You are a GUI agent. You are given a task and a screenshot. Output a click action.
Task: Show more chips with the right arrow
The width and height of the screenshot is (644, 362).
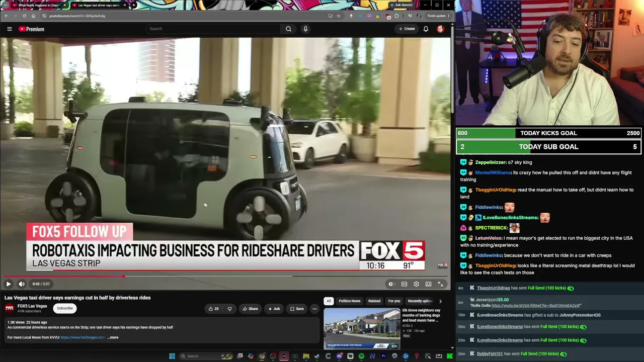440,301
